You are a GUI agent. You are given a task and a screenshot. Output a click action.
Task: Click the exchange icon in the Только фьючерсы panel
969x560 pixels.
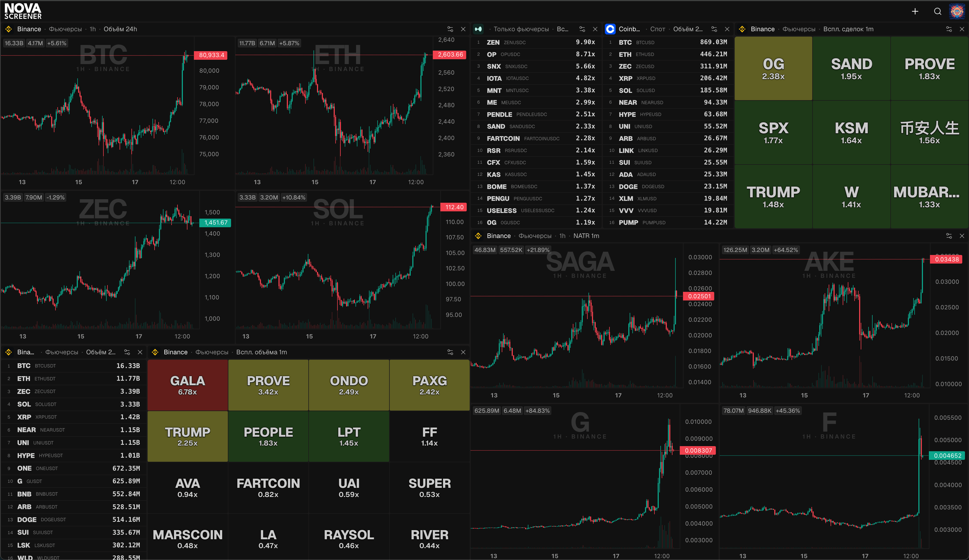[478, 29]
